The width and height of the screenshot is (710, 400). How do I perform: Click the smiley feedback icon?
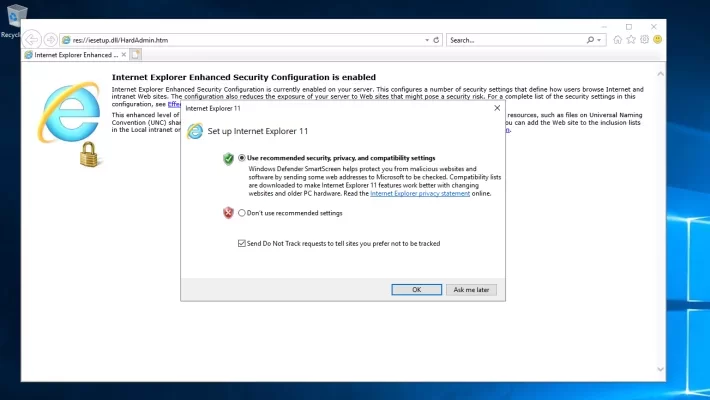pyautogui.click(x=658, y=40)
